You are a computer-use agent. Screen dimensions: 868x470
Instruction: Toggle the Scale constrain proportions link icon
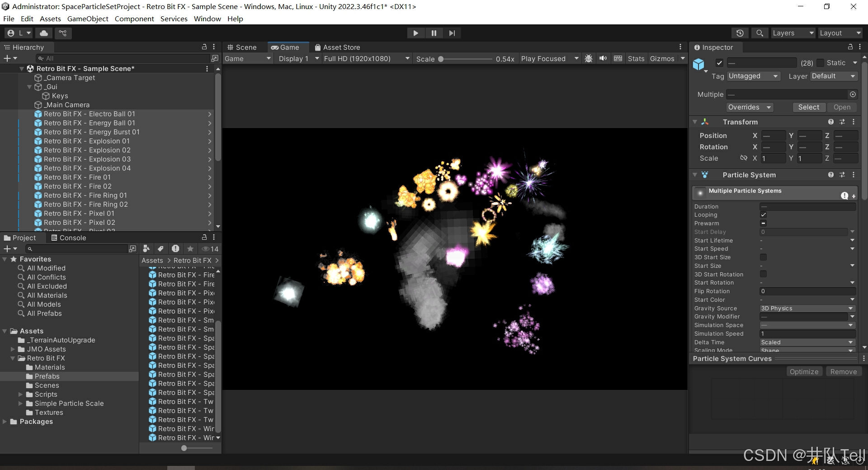[744, 158]
